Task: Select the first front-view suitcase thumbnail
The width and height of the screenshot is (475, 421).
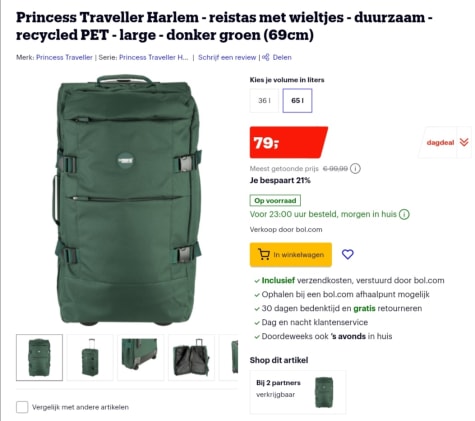Action: pyautogui.click(x=39, y=357)
